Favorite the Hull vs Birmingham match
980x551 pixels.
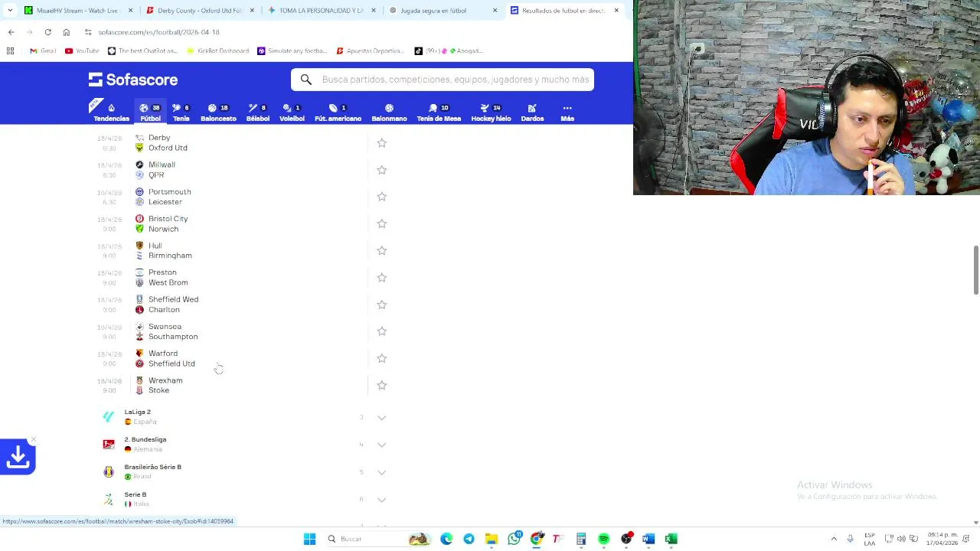(x=382, y=250)
